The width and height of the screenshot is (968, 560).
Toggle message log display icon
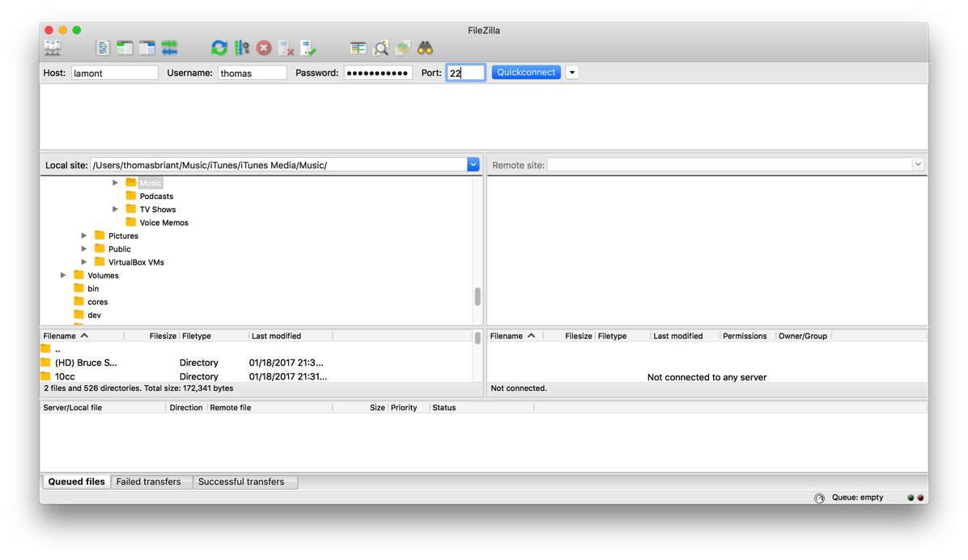point(103,48)
